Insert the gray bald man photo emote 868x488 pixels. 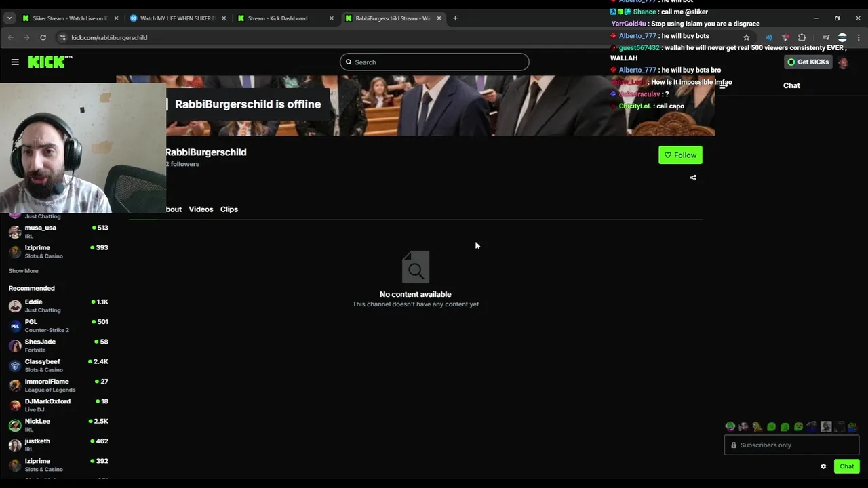pyautogui.click(x=826, y=426)
